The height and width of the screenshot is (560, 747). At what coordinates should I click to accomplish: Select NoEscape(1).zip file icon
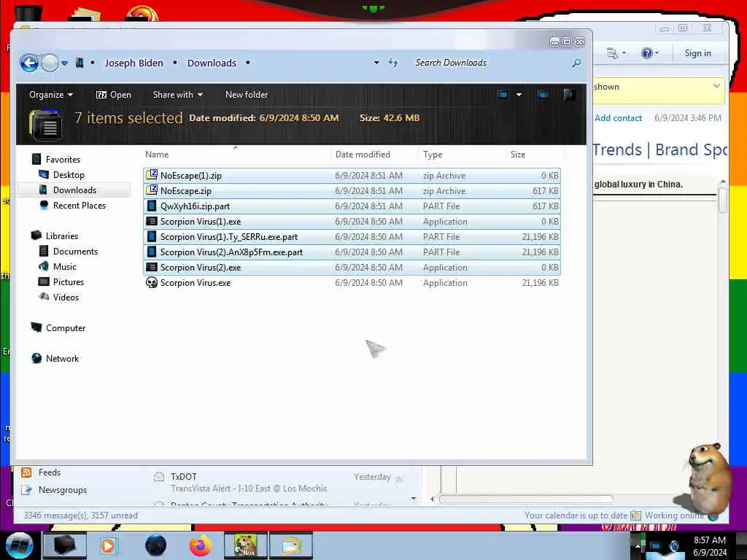152,175
